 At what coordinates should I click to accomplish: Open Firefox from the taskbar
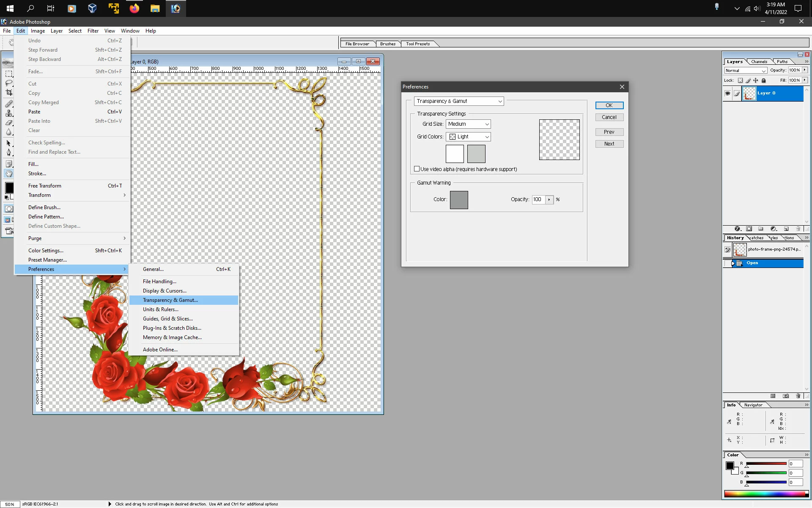[134, 8]
